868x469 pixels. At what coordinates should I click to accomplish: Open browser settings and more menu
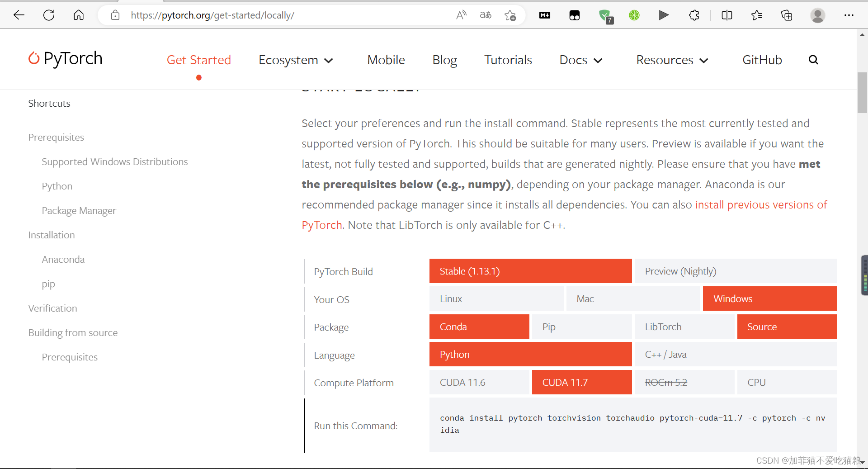click(x=849, y=15)
